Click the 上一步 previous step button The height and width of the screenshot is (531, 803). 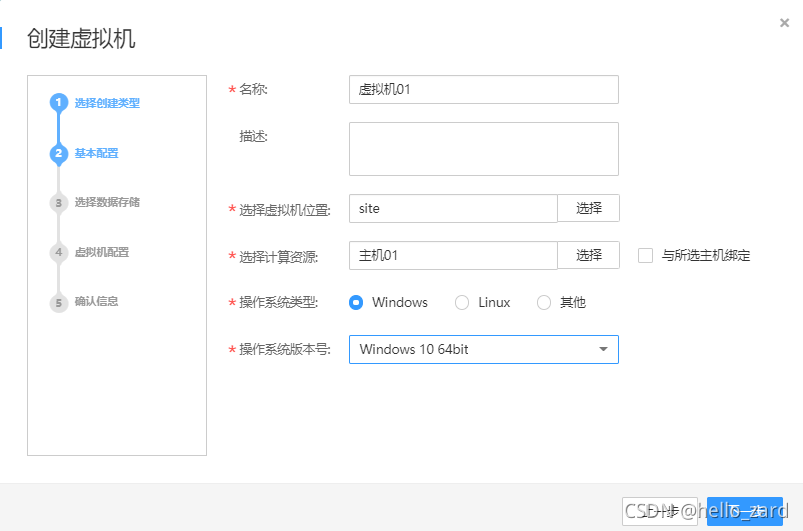660,511
